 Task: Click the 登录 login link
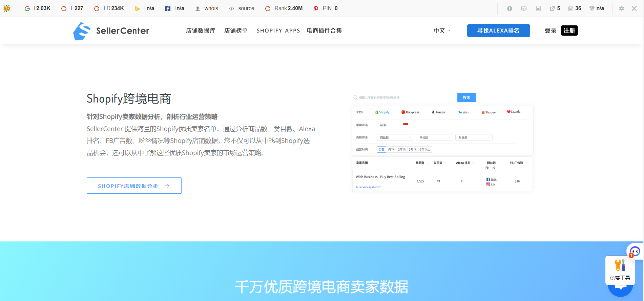pos(550,30)
